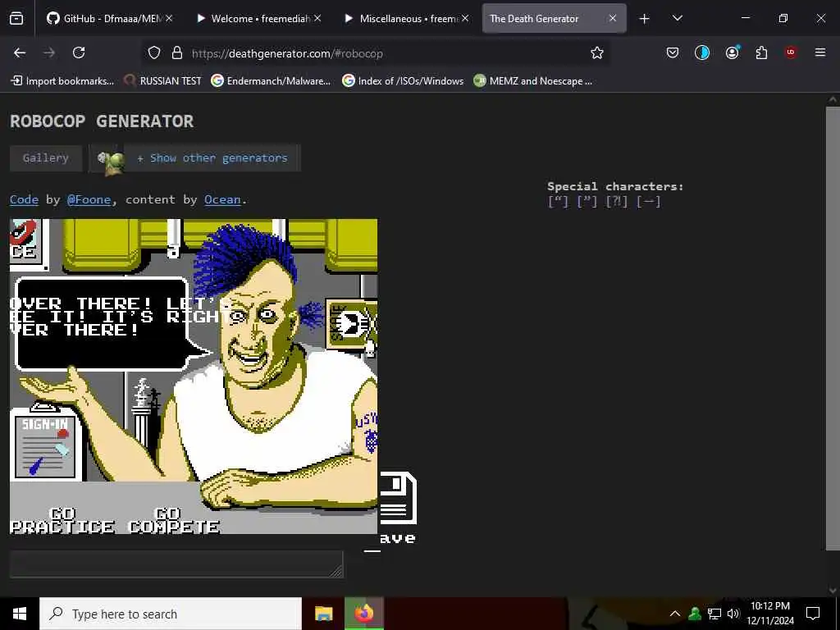The width and height of the screenshot is (840, 630).
Task: Open the Windows Start menu
Action: click(x=20, y=614)
